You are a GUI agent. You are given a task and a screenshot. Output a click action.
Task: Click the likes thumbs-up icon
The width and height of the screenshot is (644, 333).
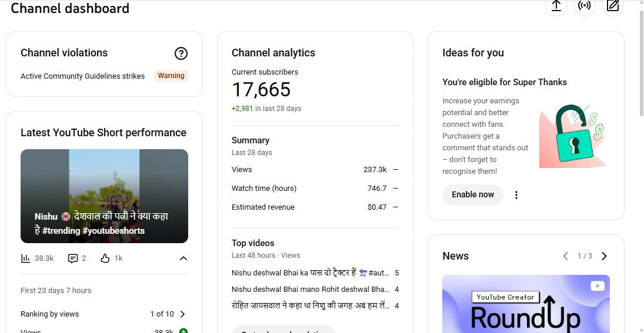click(105, 258)
